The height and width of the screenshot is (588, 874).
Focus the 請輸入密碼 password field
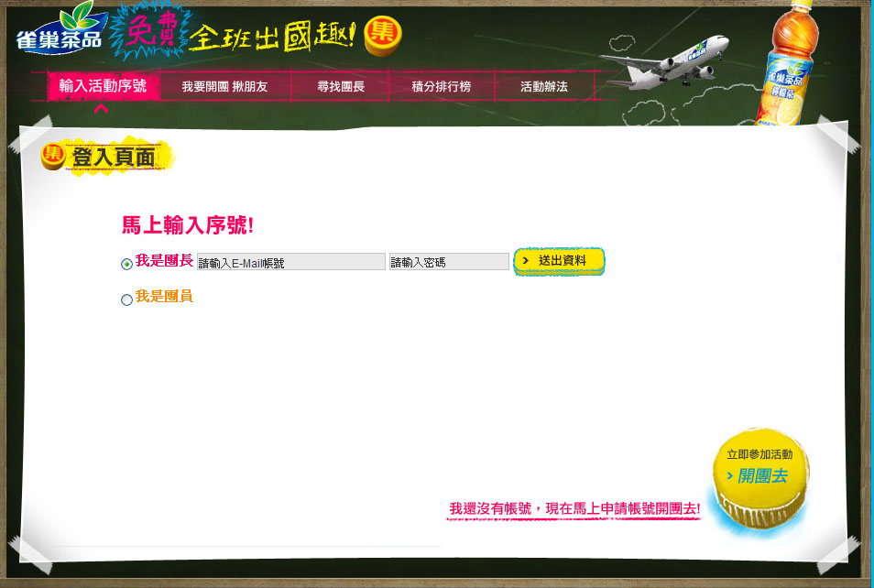[449, 262]
